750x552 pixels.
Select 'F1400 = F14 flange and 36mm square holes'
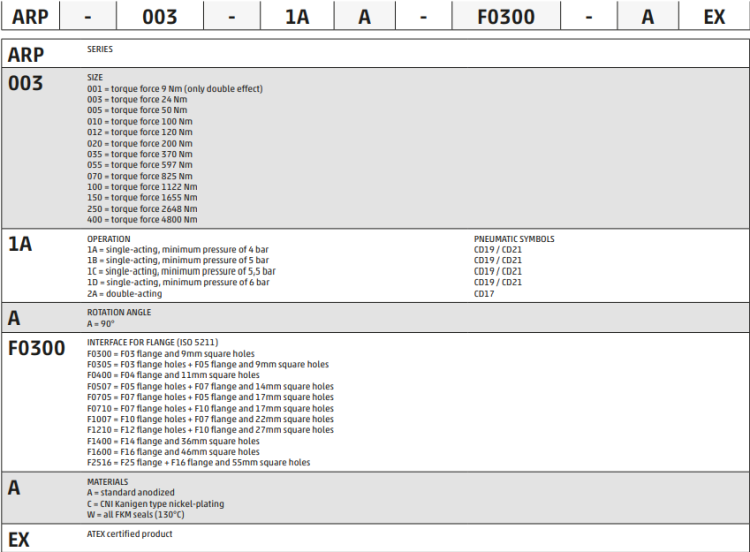[x=173, y=441]
